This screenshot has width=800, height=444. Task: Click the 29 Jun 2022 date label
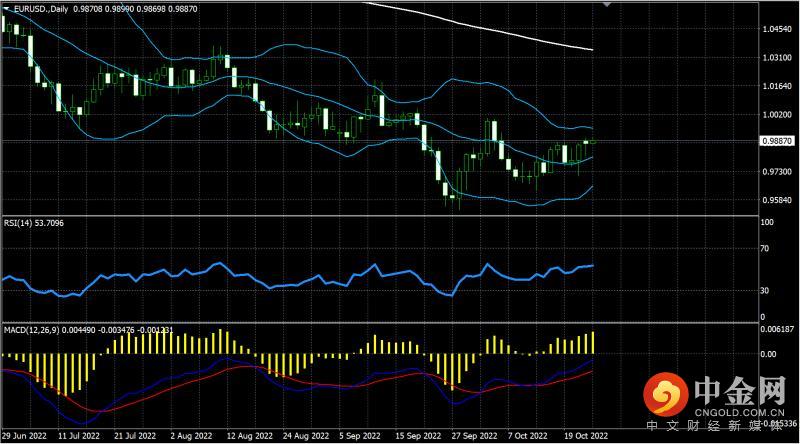[24, 436]
